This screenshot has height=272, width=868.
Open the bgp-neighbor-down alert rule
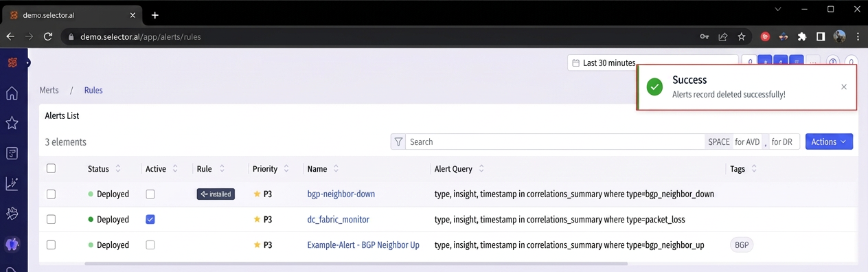click(341, 194)
